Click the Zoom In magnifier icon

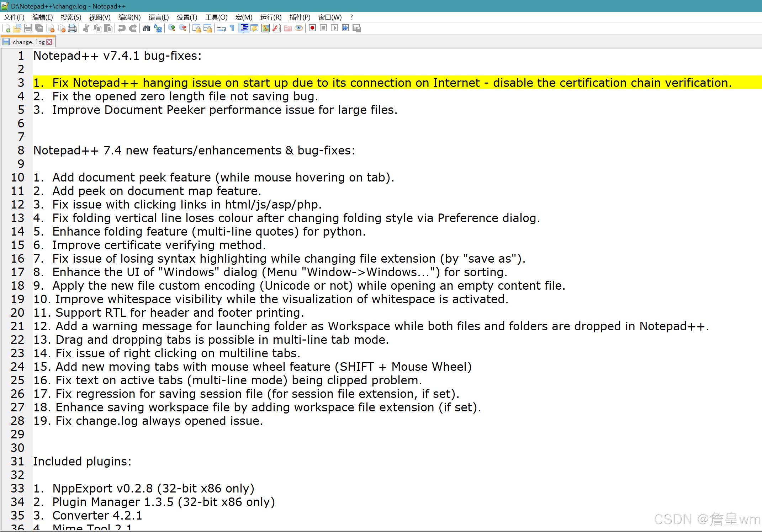click(x=171, y=28)
